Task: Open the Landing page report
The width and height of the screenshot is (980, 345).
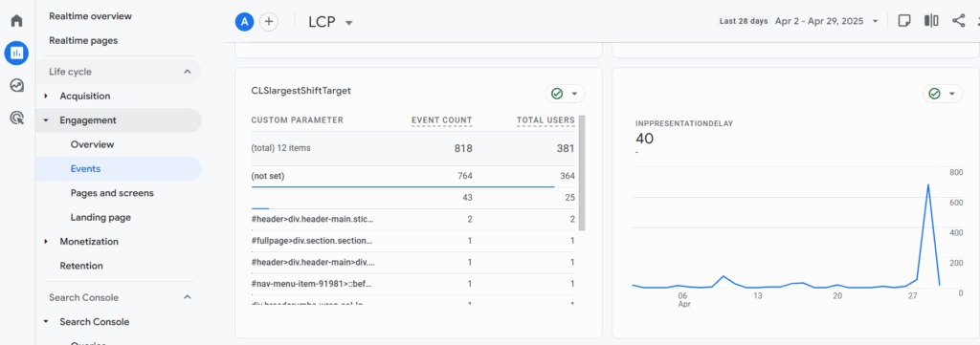Action: (100, 218)
